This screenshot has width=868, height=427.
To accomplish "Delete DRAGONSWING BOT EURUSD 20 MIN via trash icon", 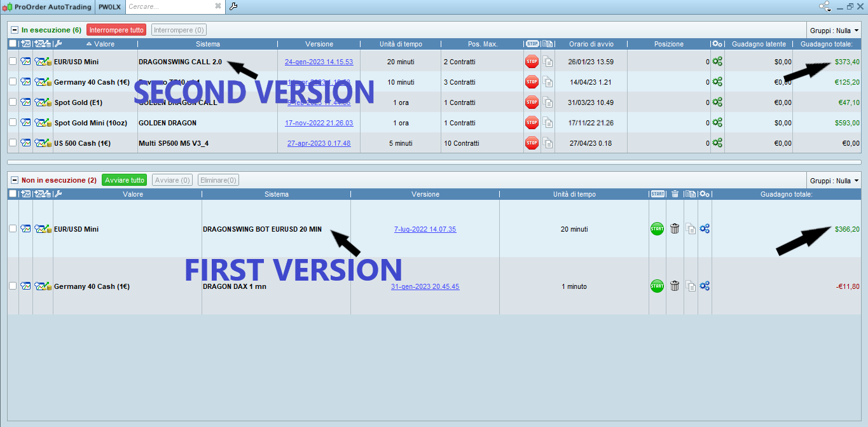I will tap(675, 229).
